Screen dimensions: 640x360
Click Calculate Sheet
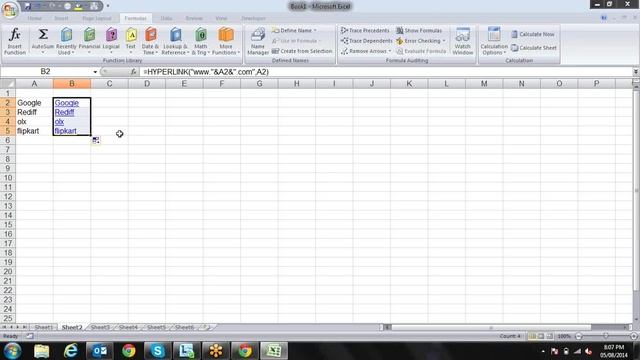coord(534,48)
